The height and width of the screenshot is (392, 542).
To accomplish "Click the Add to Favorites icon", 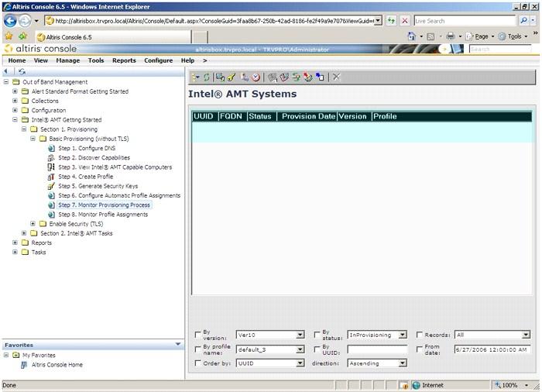I will click(23, 36).
